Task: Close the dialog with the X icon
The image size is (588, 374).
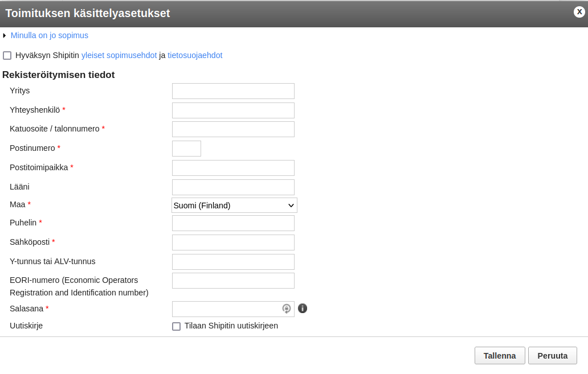Action: pos(579,12)
